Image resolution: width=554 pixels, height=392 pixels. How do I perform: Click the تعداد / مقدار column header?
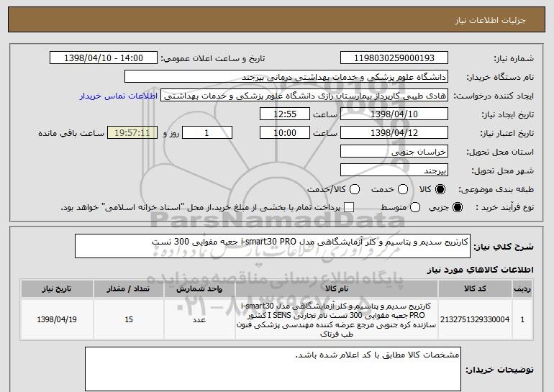pyautogui.click(x=129, y=289)
